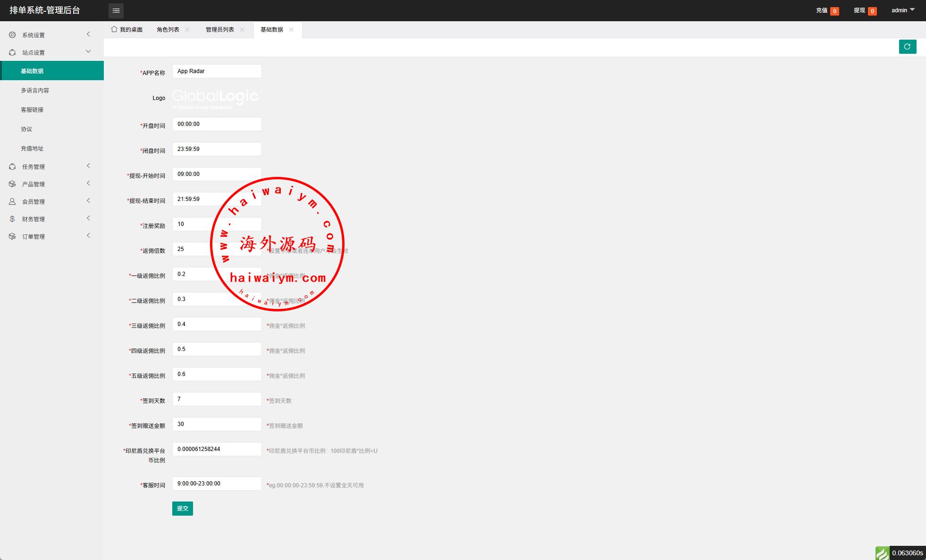Click the home icon on 我的桌面 tab
Image resolution: width=926 pixels, height=560 pixels.
pos(114,29)
